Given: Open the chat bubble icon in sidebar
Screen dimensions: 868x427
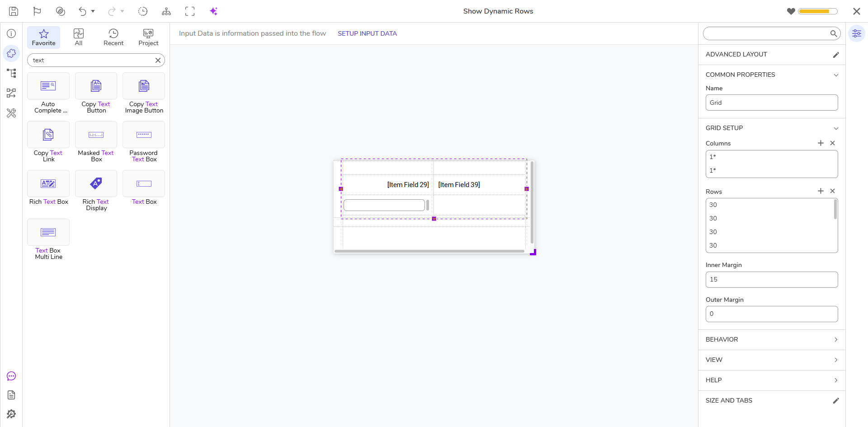Looking at the screenshot, I should [11, 376].
